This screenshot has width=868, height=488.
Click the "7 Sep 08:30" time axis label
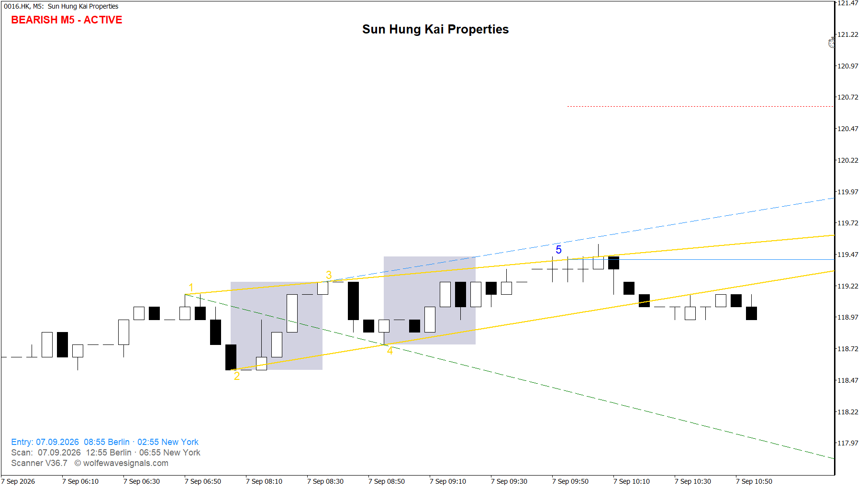click(x=325, y=481)
